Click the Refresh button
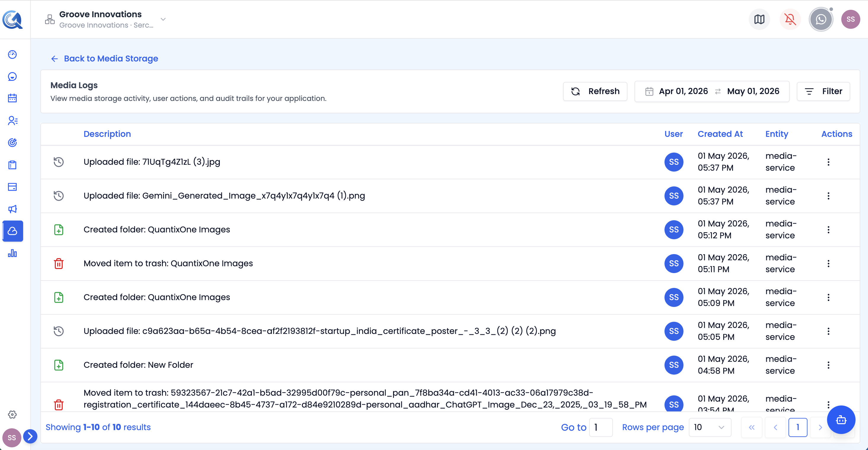This screenshot has height=450, width=868. [595, 91]
